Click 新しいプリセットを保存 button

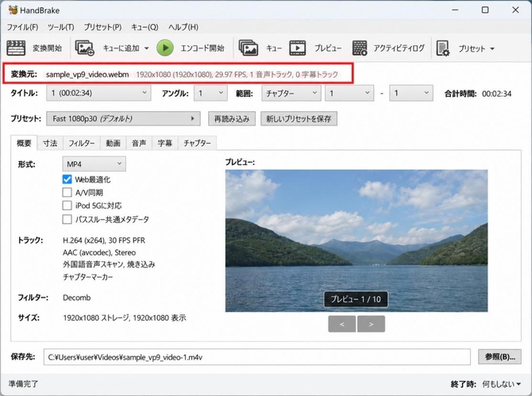click(299, 119)
